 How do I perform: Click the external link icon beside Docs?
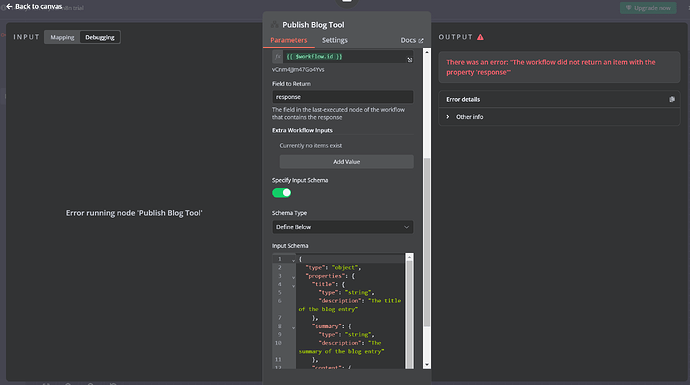tap(421, 40)
